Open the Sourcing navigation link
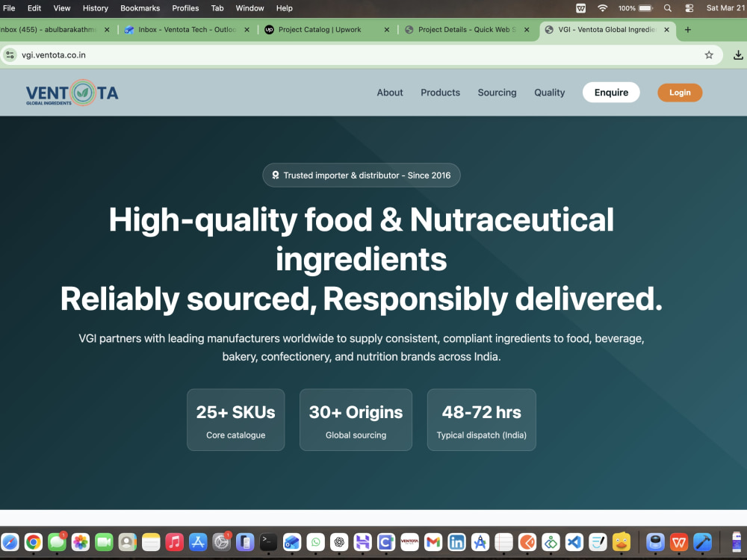The height and width of the screenshot is (560, 747). pyautogui.click(x=497, y=93)
